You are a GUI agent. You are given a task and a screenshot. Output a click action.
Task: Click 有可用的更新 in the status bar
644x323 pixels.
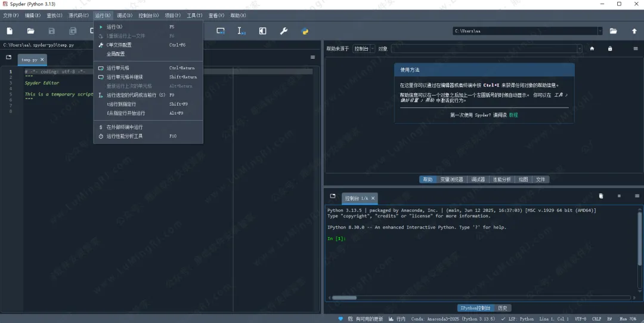pos(370,319)
